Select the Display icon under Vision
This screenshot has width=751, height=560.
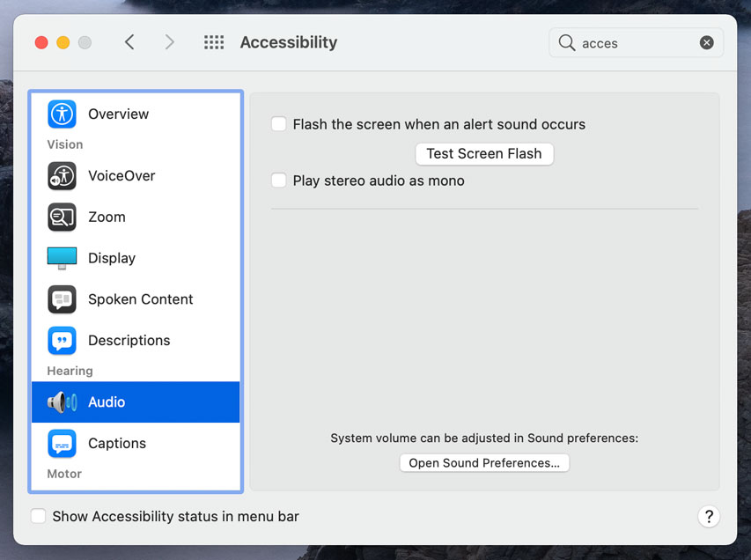point(60,258)
